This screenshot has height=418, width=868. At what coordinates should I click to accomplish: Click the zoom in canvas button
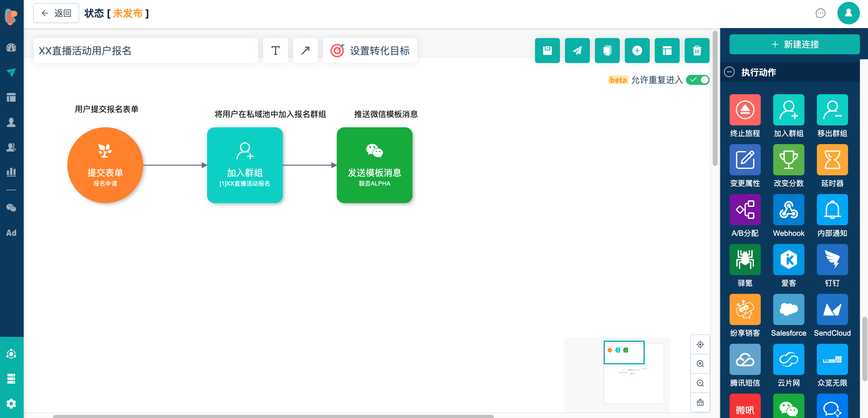point(700,364)
